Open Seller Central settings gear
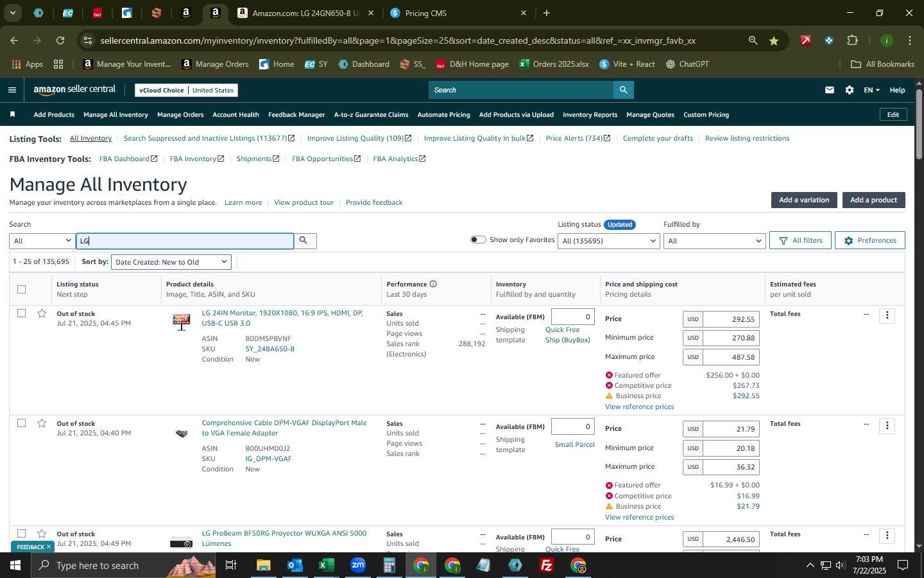The width and height of the screenshot is (924, 578). coord(850,90)
